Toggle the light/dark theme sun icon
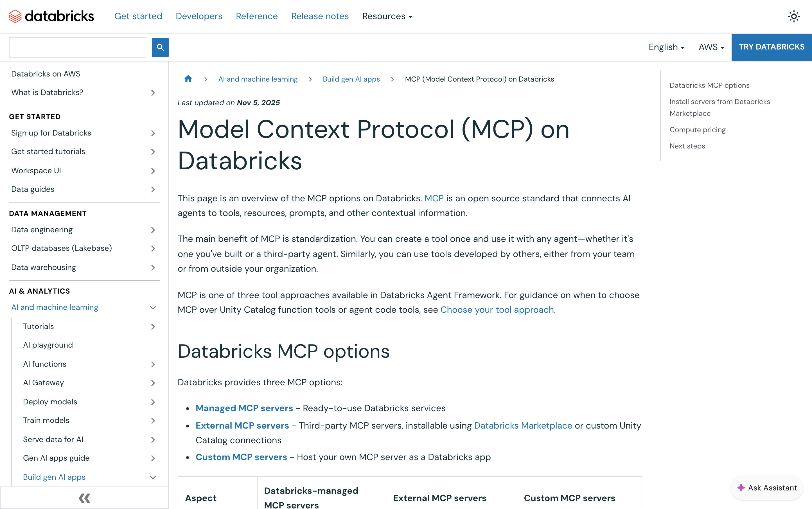Viewport: 812px width, 509px height. coord(793,16)
